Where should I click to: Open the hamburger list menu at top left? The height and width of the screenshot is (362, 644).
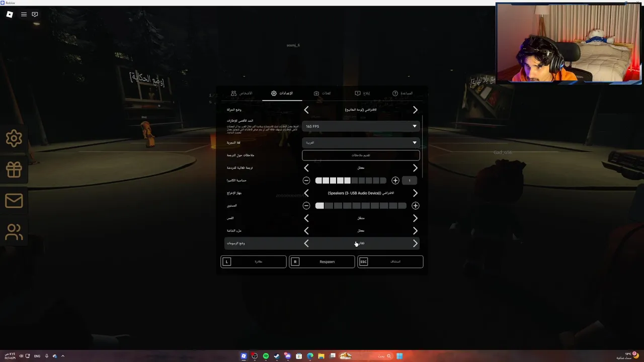tap(24, 14)
